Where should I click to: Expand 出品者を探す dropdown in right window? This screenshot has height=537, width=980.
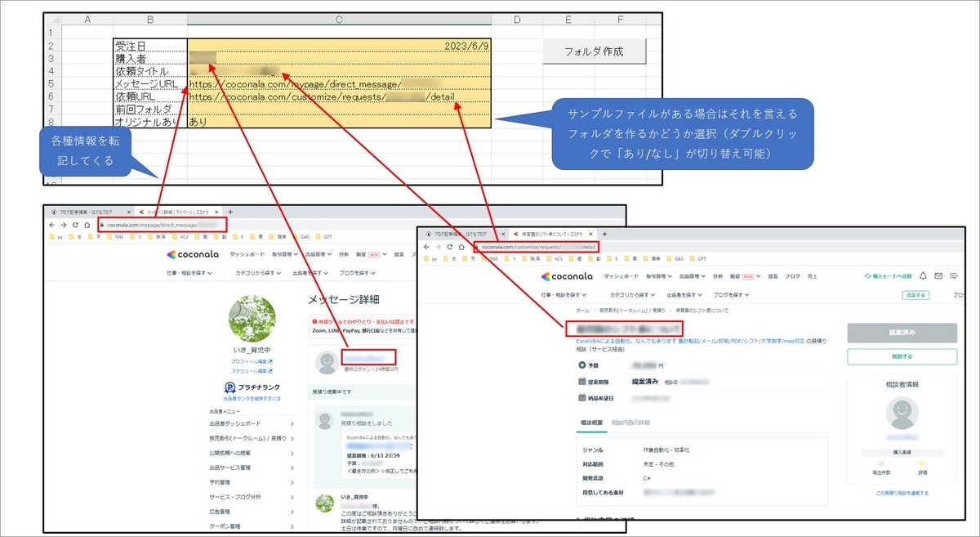(x=684, y=294)
